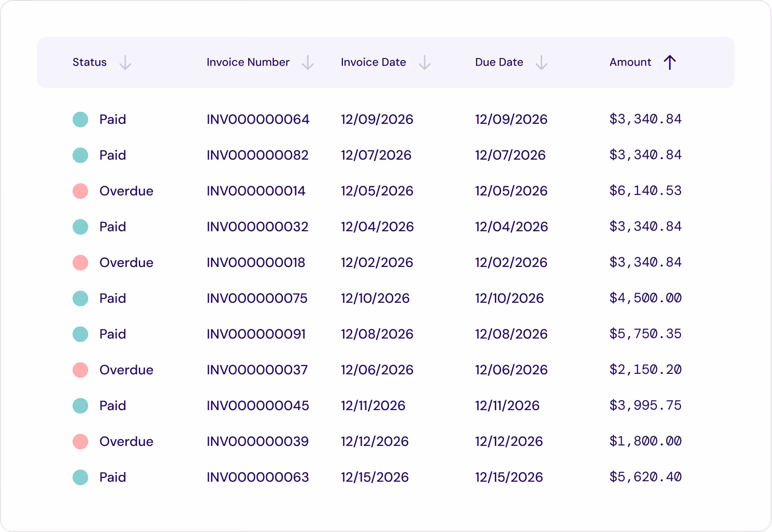Viewport: 772px width, 532px height.
Task: Click the red Overdue dot for INV000000039
Action: 80,441
